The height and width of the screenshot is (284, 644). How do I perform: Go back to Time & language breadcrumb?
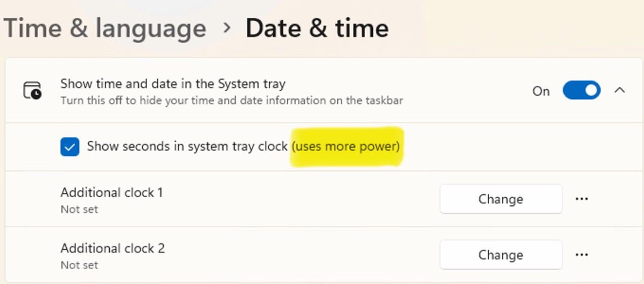coord(105,28)
